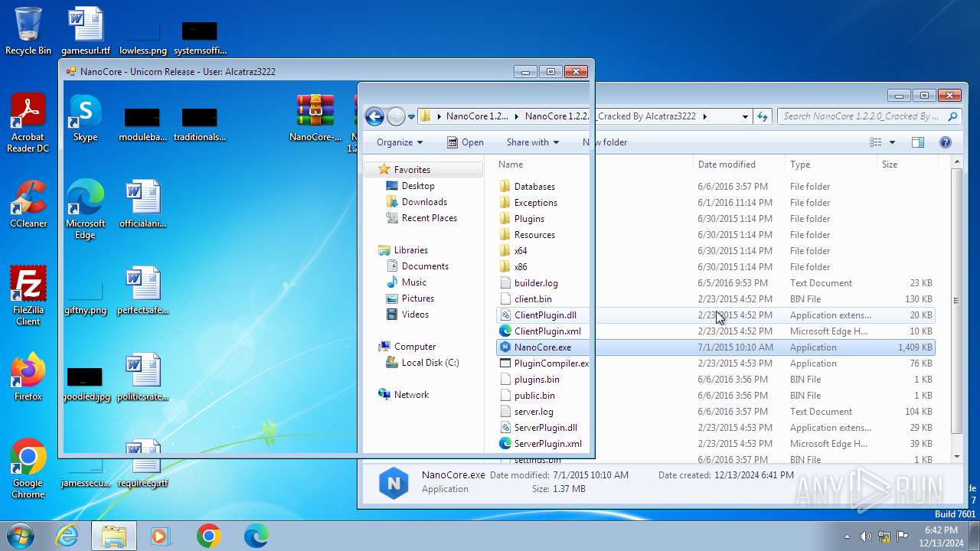Screen dimensions: 980x551
Task: Select officialani document icon in NanoCore window
Action: [x=143, y=204]
